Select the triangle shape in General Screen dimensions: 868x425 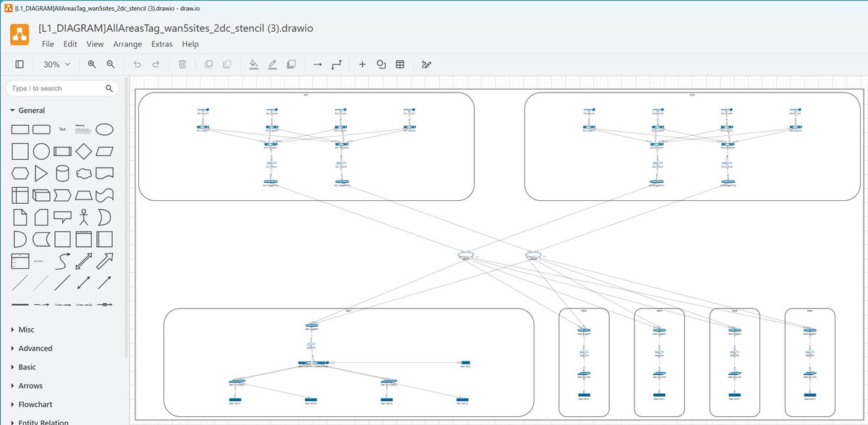pyautogui.click(x=41, y=173)
